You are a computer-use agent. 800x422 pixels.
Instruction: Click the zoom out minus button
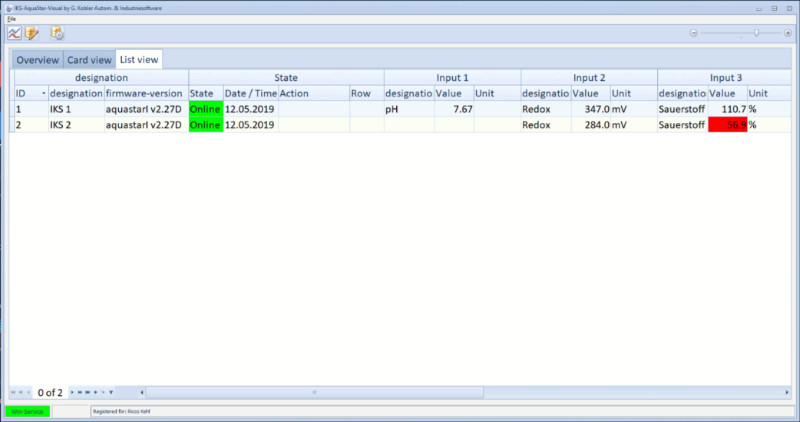pyautogui.click(x=693, y=33)
